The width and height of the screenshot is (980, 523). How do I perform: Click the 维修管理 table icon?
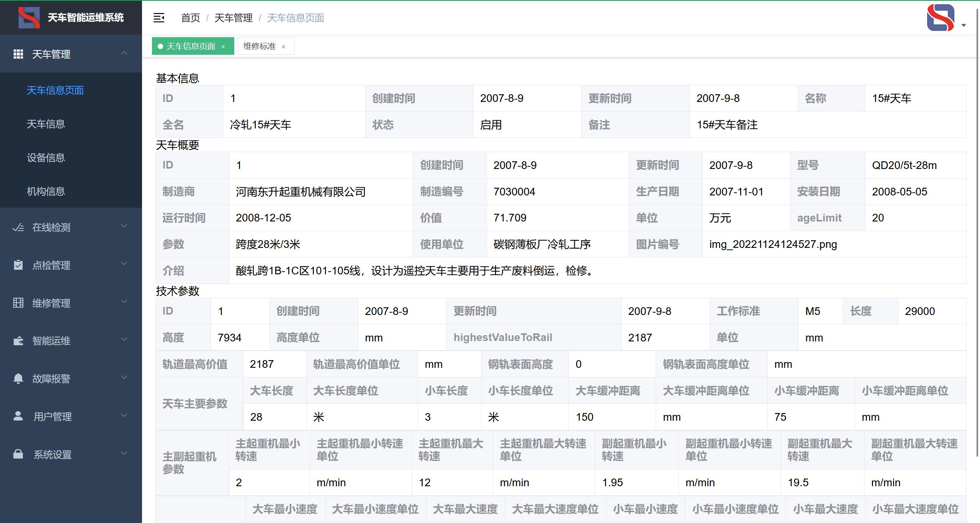point(18,303)
